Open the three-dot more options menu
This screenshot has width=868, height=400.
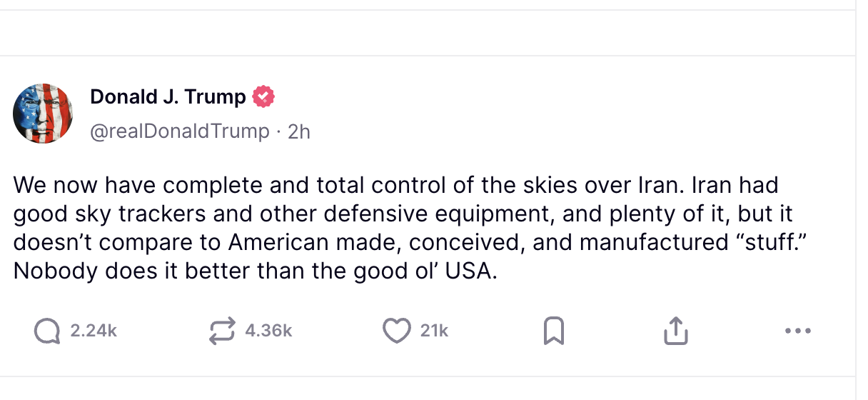pyautogui.click(x=797, y=331)
